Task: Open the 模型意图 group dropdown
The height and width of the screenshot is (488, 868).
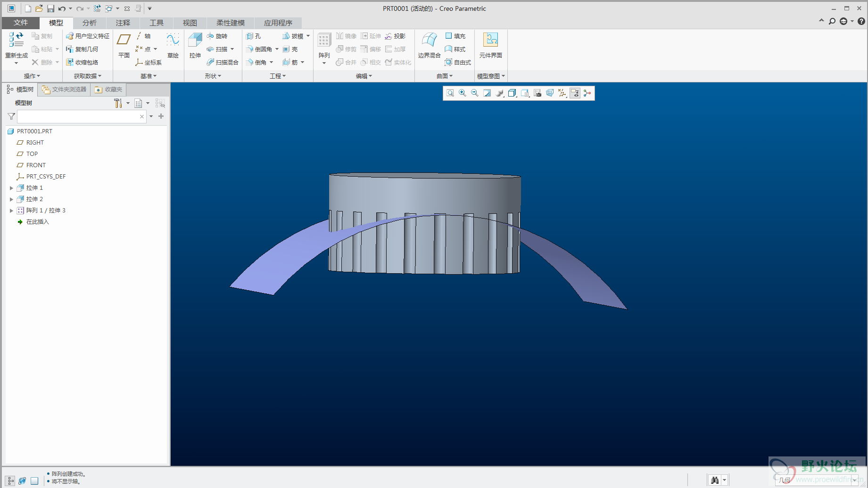Action: click(x=491, y=76)
